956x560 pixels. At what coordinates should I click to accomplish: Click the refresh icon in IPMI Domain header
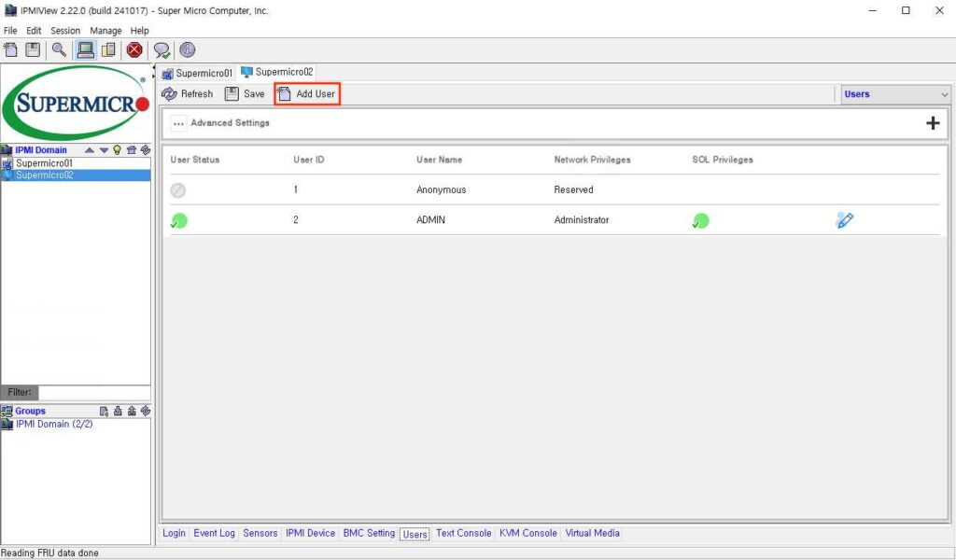(x=145, y=150)
